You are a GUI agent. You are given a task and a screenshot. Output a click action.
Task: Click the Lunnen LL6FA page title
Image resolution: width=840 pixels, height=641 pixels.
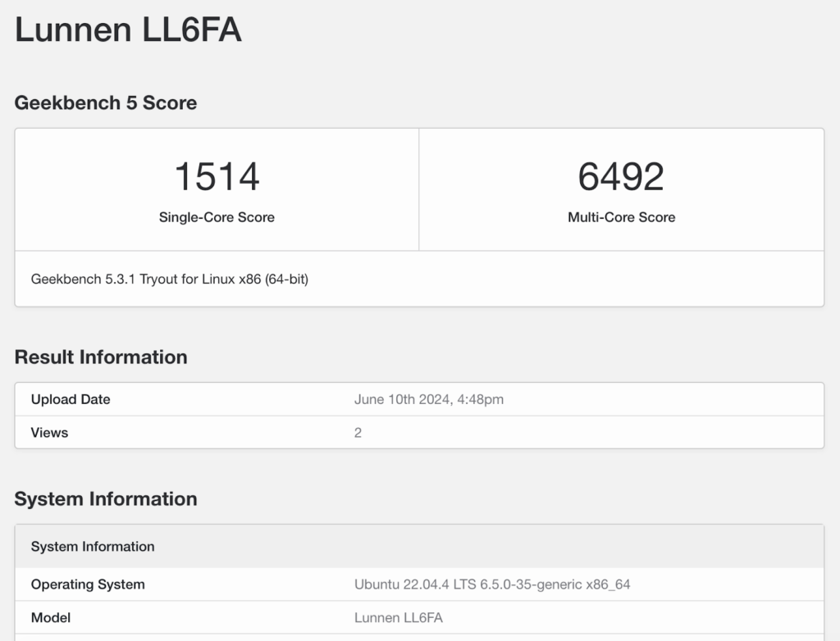pyautogui.click(x=128, y=30)
